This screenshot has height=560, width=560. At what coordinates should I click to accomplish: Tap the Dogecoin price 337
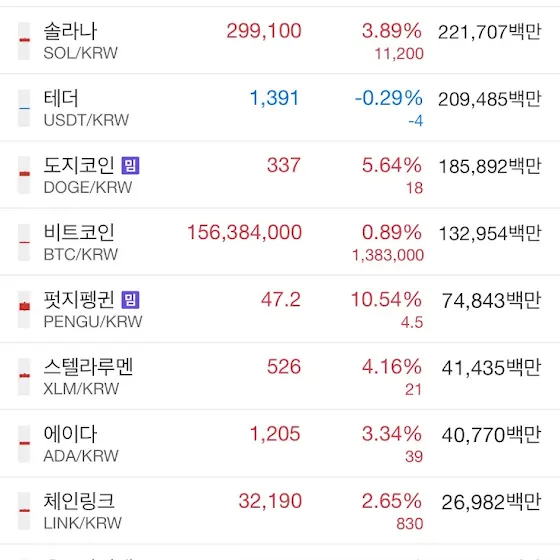284,165
